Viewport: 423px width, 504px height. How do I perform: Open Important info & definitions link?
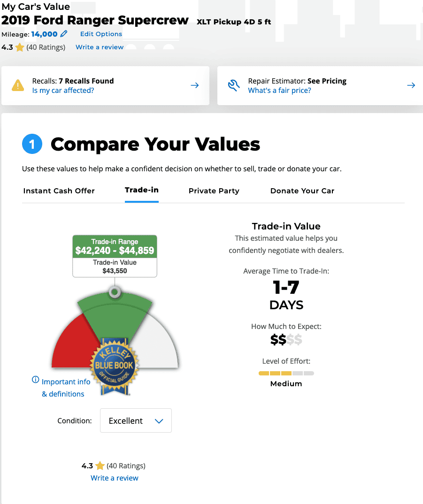pos(66,388)
